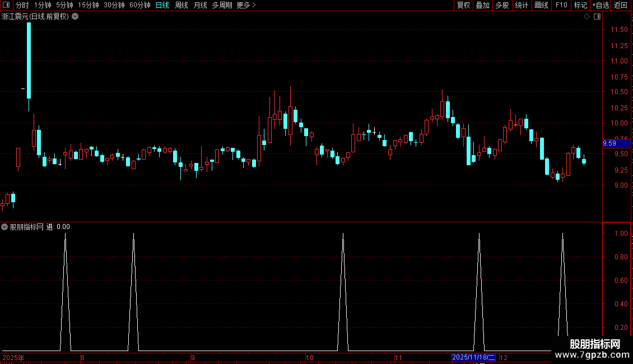Open F10 company info

pyautogui.click(x=561, y=5)
